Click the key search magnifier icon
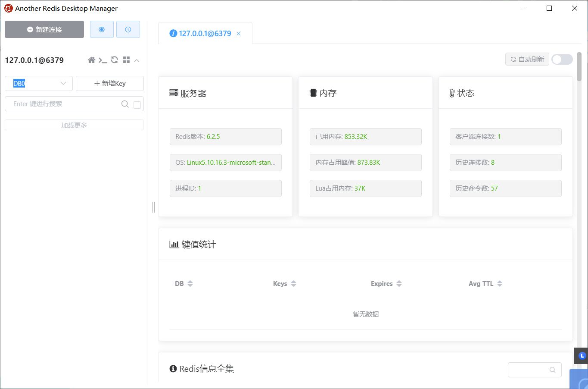Image resolution: width=588 pixels, height=389 pixels. click(125, 104)
